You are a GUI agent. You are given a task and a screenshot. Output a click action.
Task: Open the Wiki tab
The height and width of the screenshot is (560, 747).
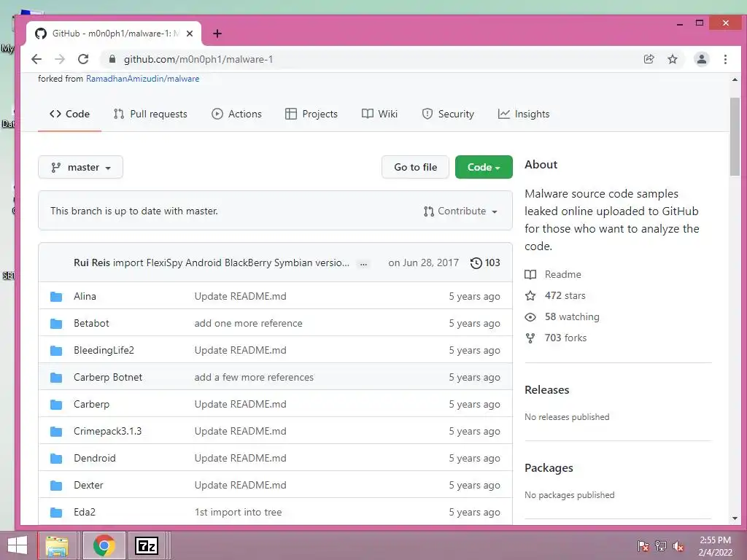(379, 114)
